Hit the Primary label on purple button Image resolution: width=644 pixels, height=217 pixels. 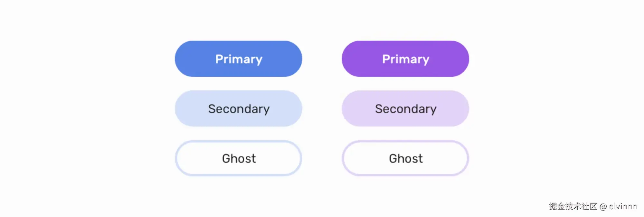[405, 59]
